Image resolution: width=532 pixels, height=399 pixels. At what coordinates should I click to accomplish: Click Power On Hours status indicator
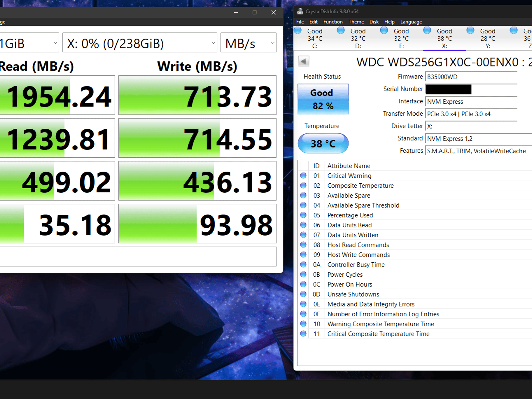(x=303, y=284)
